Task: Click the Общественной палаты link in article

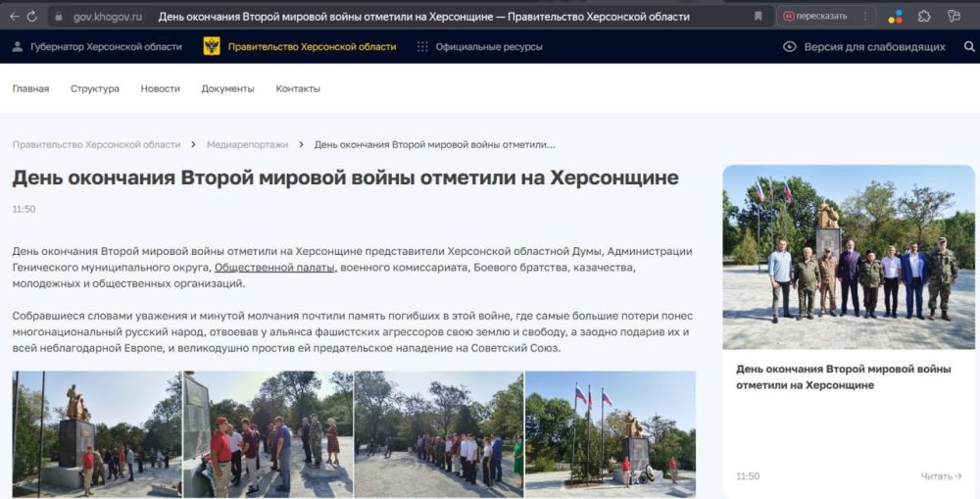Action: tap(275, 268)
